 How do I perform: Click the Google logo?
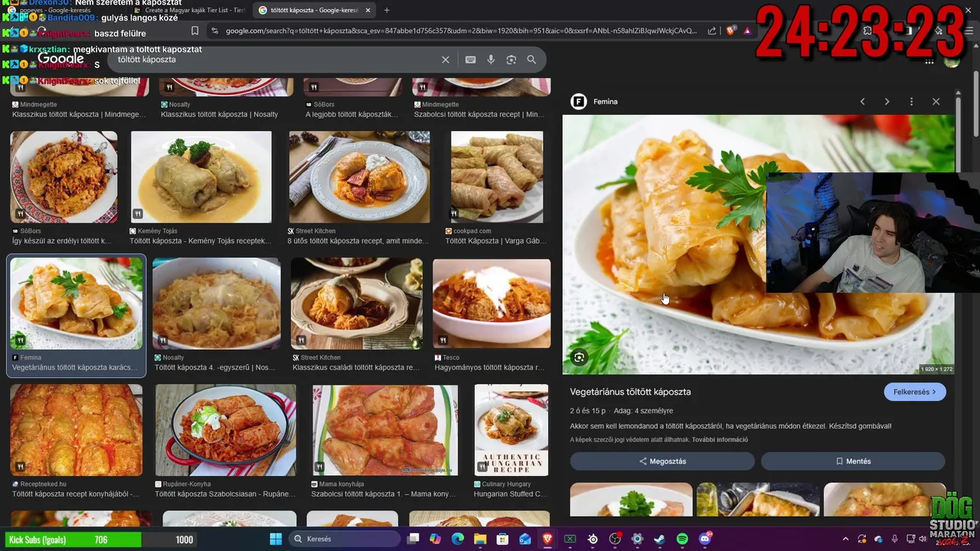coord(60,59)
